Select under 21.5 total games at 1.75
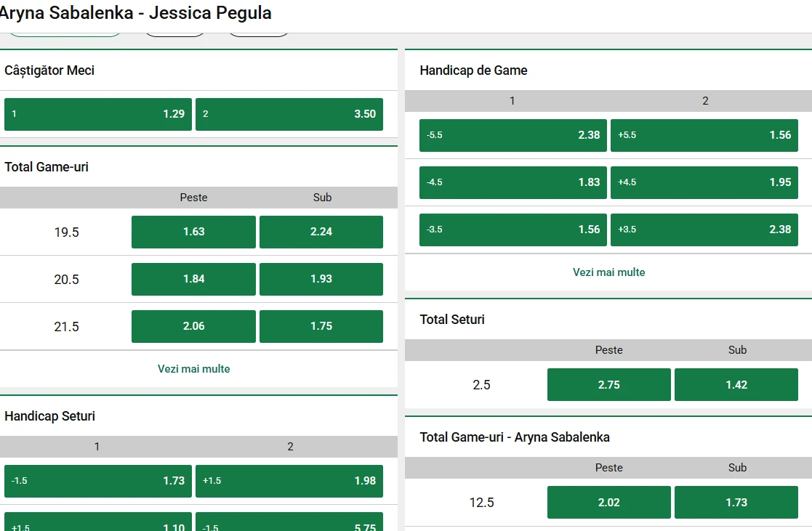 [x=321, y=326]
